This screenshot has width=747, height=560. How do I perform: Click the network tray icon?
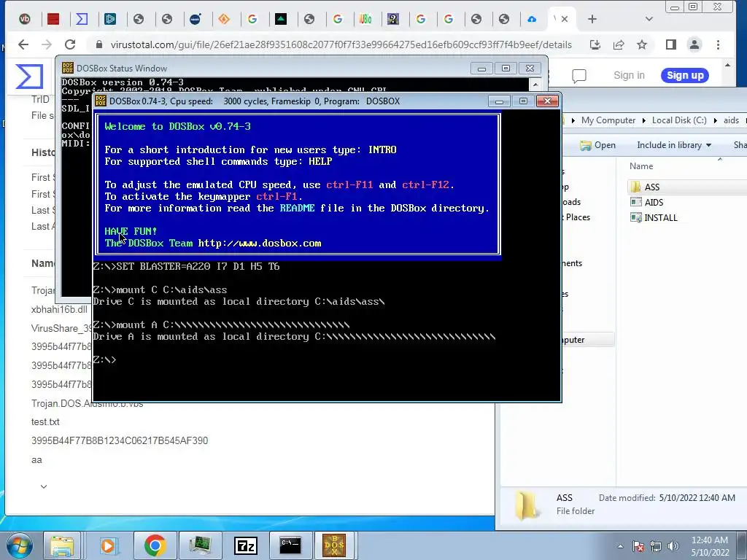[656, 546]
